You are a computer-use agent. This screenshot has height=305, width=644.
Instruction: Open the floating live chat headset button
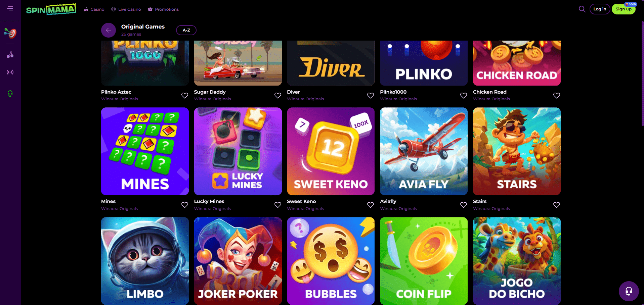click(629, 291)
